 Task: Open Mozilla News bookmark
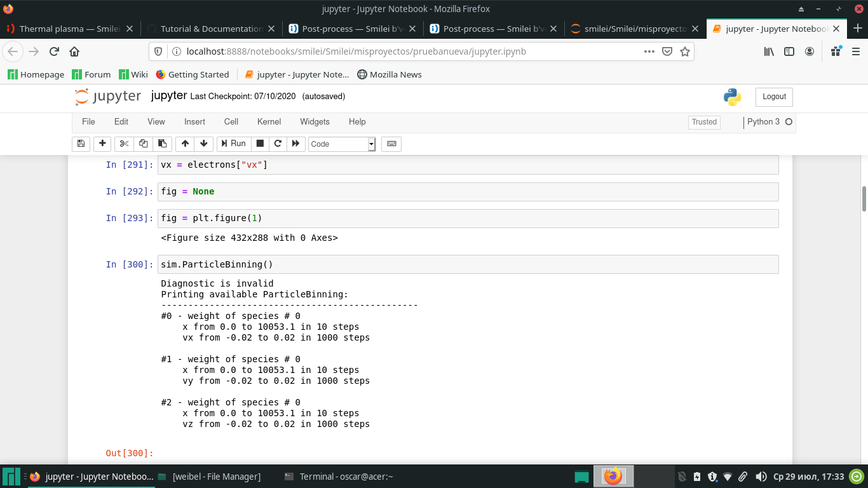pyautogui.click(x=390, y=74)
